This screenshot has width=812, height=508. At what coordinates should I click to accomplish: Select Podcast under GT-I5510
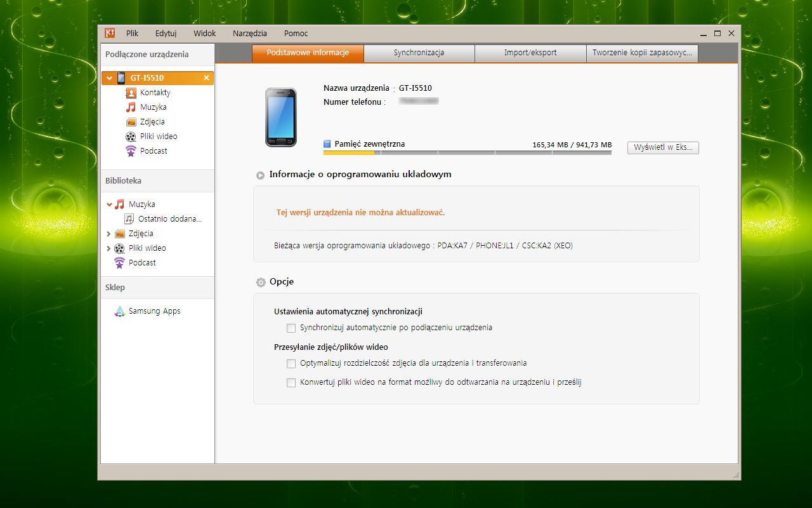pos(154,151)
